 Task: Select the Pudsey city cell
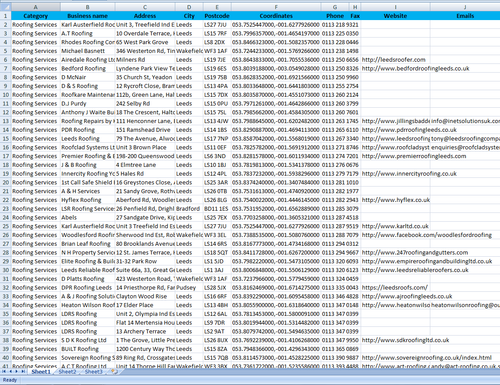(189, 288)
